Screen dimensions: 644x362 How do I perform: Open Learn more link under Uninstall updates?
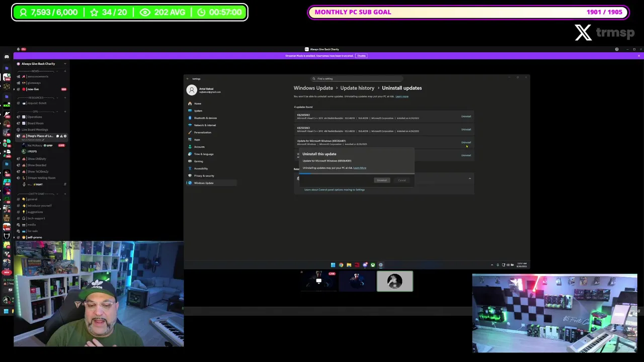pyautogui.click(x=402, y=97)
